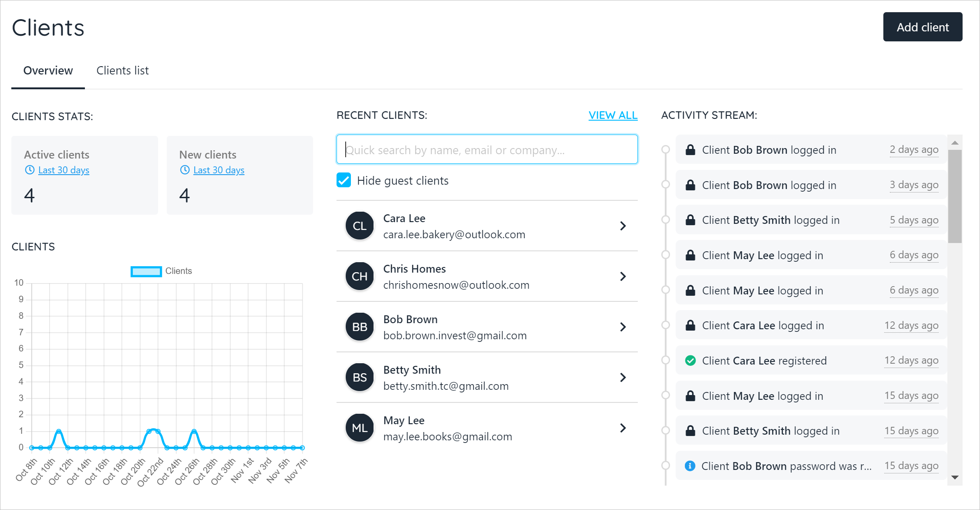Switch to the Clients list tab

[x=122, y=71]
